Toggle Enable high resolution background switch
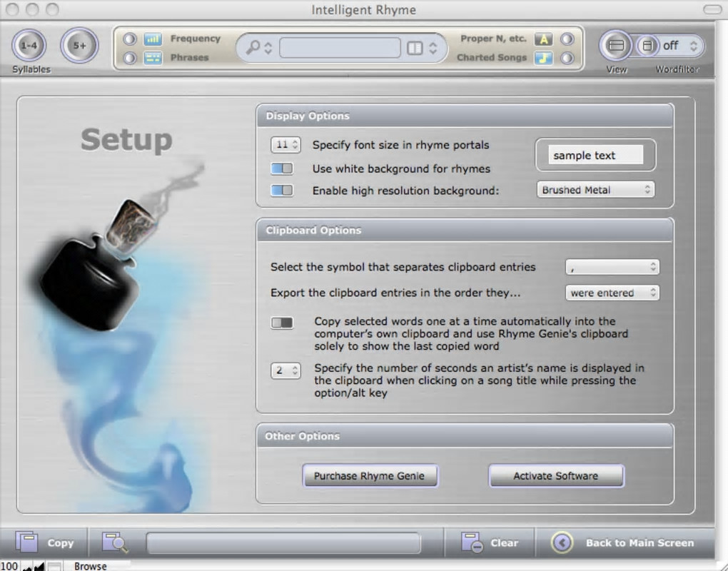 pos(282,191)
